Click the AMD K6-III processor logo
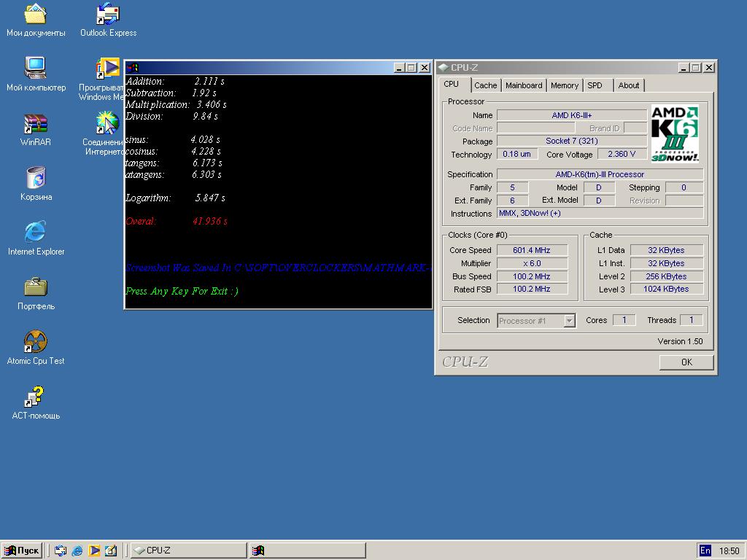The image size is (747, 560). [x=675, y=134]
